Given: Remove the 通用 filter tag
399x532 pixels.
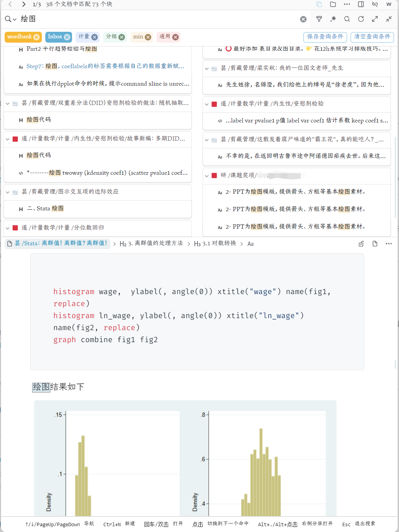Looking at the screenshot, I should (175, 37).
